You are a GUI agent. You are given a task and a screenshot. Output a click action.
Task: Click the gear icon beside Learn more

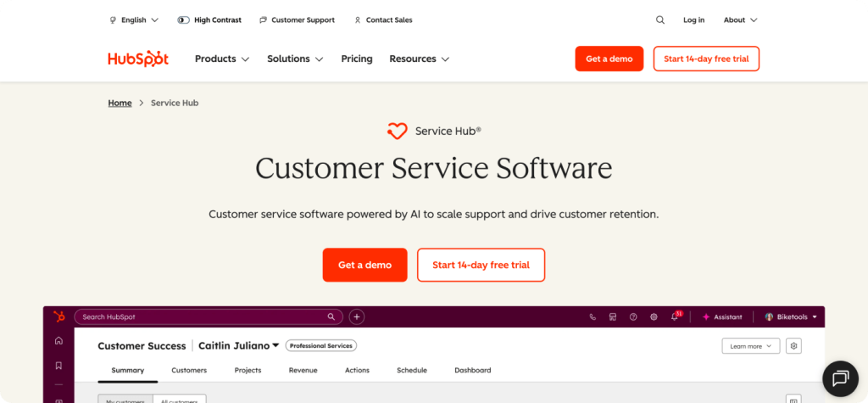coord(793,346)
